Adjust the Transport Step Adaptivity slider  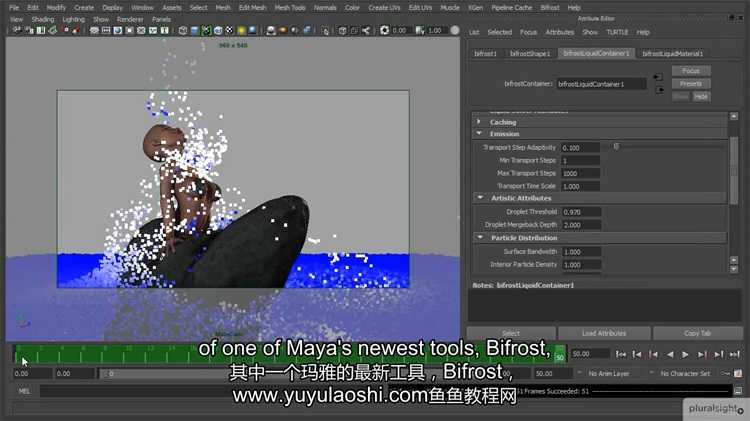pyautogui.click(x=616, y=147)
